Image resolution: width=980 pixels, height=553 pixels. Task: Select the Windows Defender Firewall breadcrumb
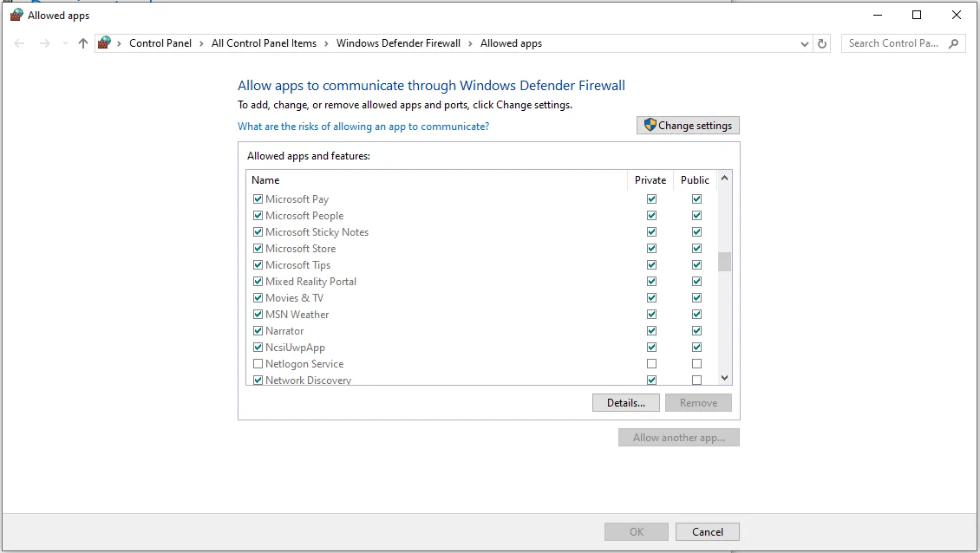(398, 43)
